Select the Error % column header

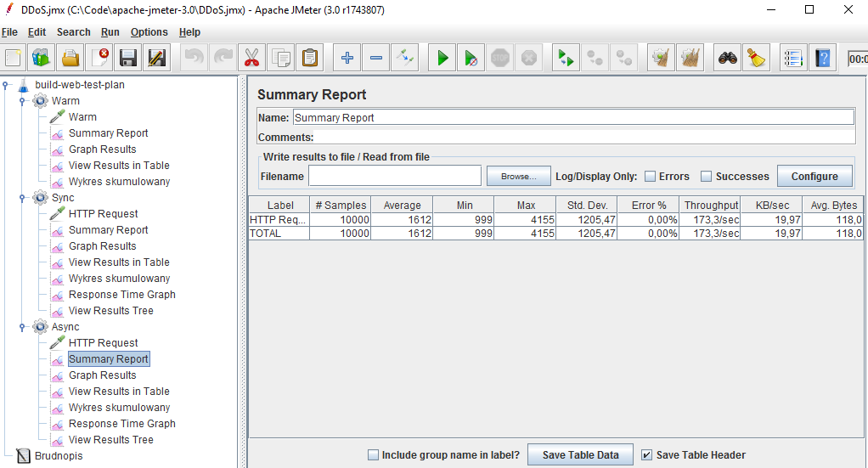click(x=649, y=205)
